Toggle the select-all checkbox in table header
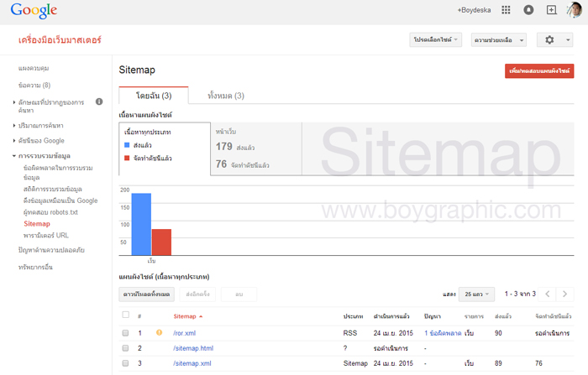Image resolution: width=588 pixels, height=375 pixels. pos(126,315)
